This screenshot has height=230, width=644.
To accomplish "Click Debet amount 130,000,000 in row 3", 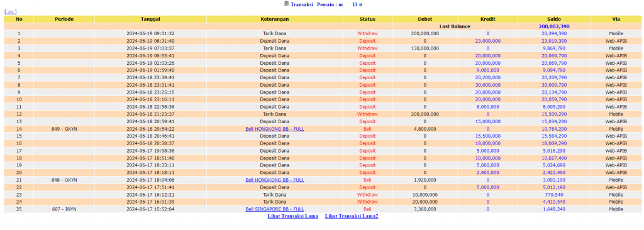I will pos(425,48).
